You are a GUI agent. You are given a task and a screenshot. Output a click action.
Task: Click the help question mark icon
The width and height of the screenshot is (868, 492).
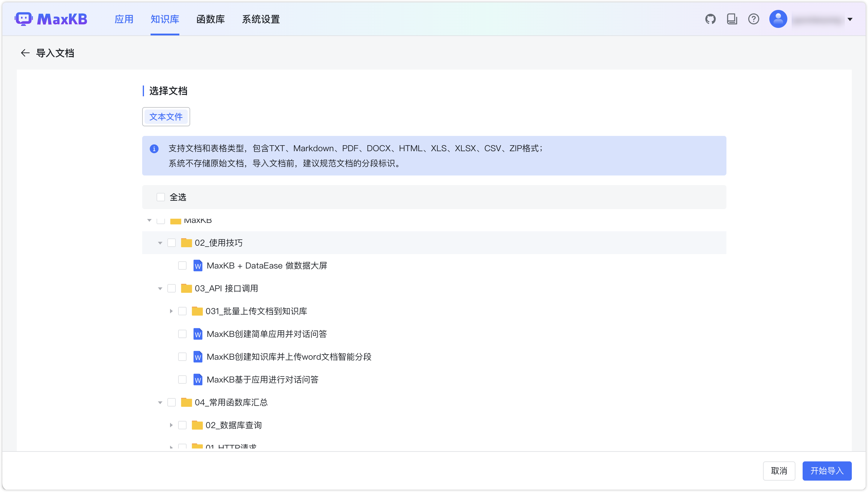753,19
